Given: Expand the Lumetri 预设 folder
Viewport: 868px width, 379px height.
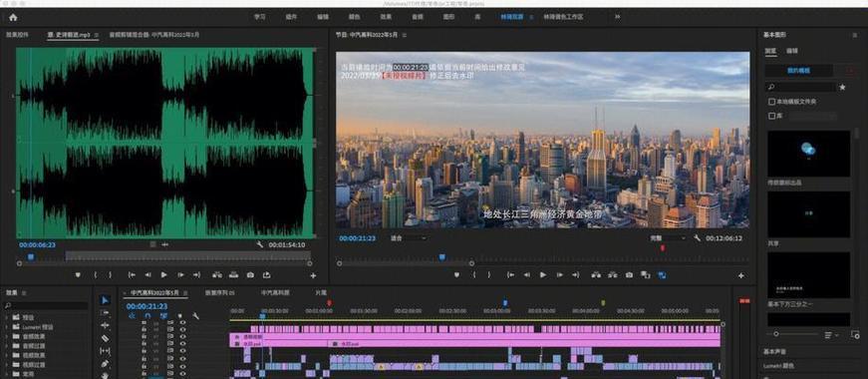Looking at the screenshot, I should tap(6, 327).
